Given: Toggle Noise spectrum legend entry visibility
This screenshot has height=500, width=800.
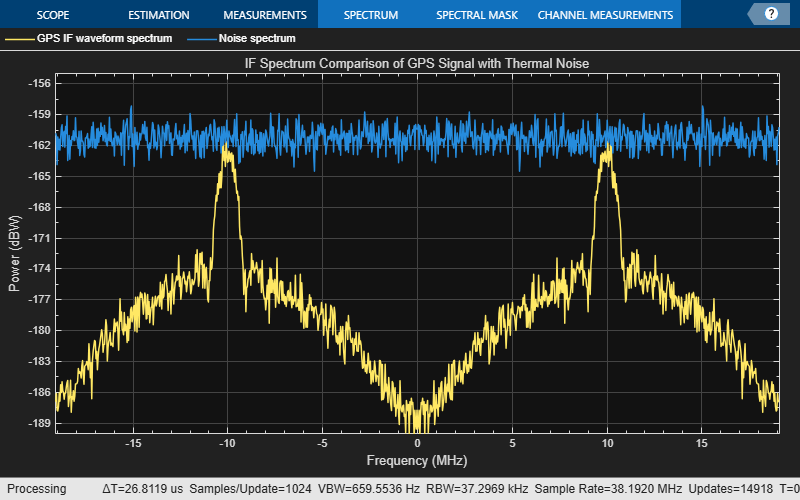Looking at the screenshot, I should tap(257, 38).
